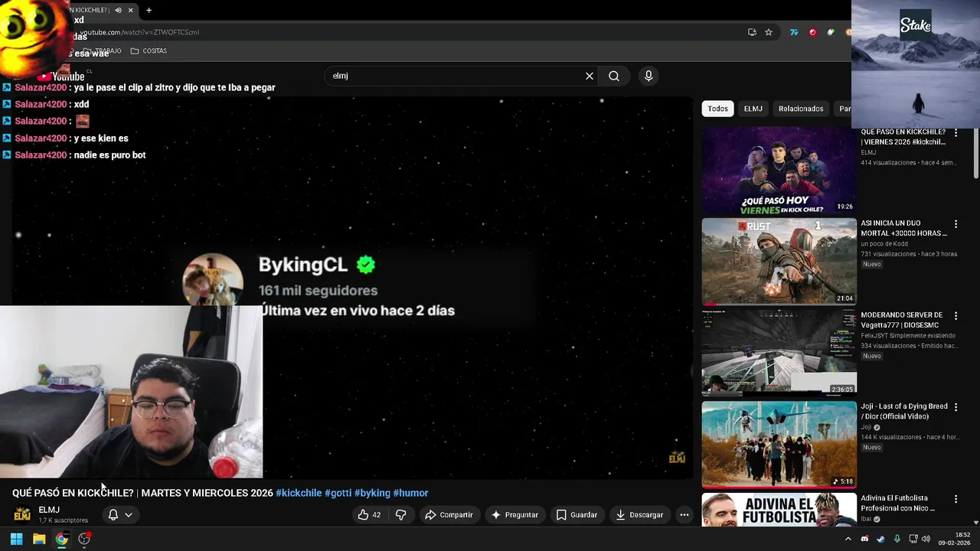The width and height of the screenshot is (980, 551).
Task: Click the #humor hashtag
Action: coord(410,493)
